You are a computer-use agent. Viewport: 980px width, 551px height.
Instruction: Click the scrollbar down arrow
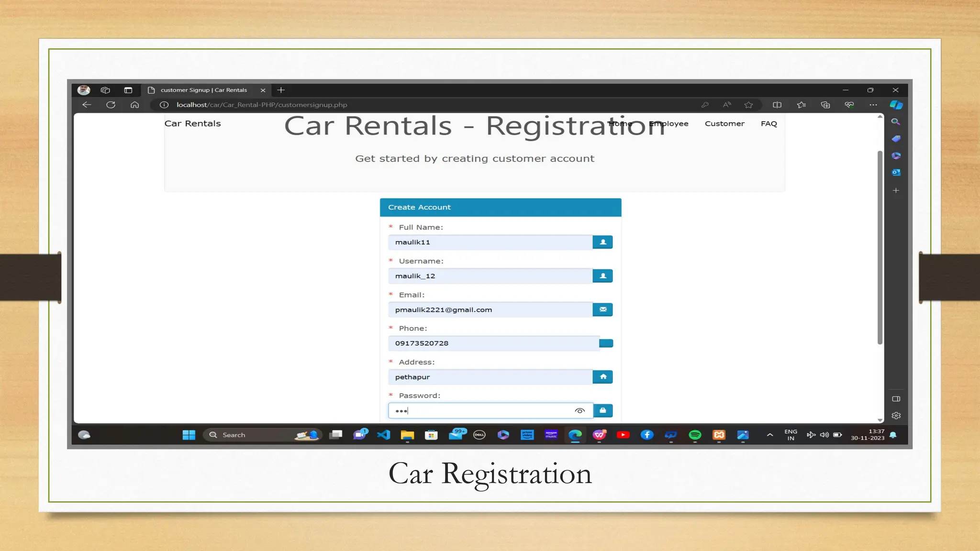[x=880, y=420]
